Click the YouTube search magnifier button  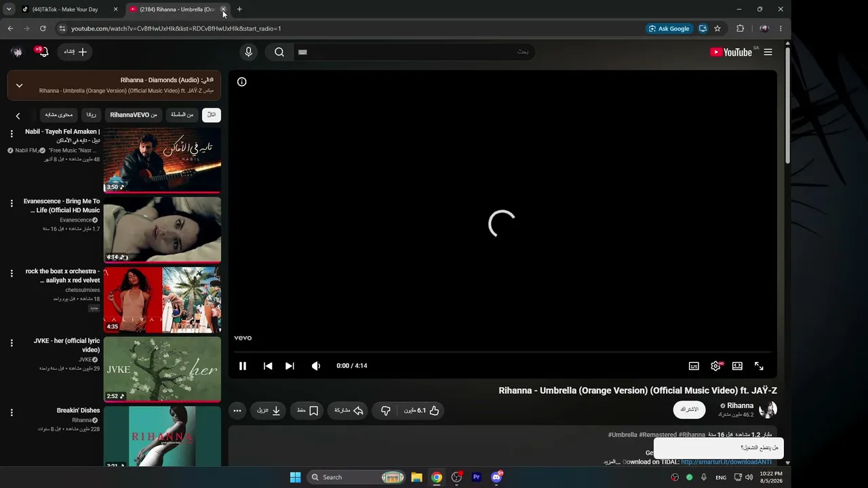(279, 52)
